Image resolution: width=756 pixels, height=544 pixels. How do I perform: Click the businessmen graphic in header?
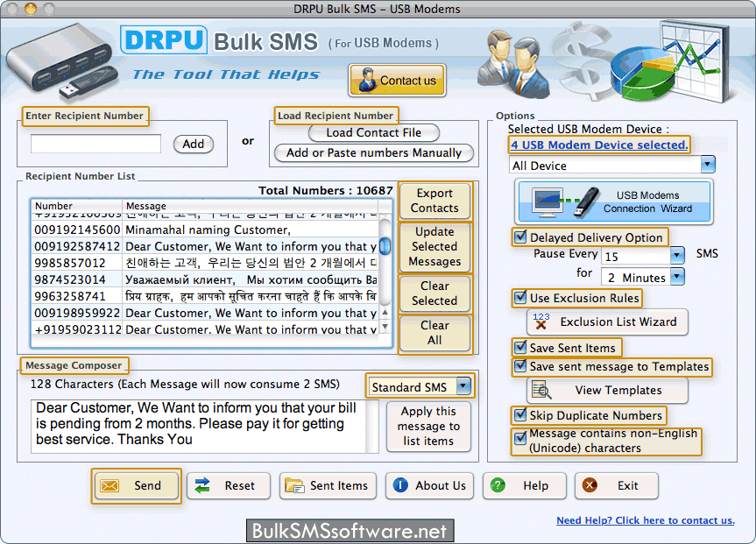pyautogui.click(x=515, y=63)
